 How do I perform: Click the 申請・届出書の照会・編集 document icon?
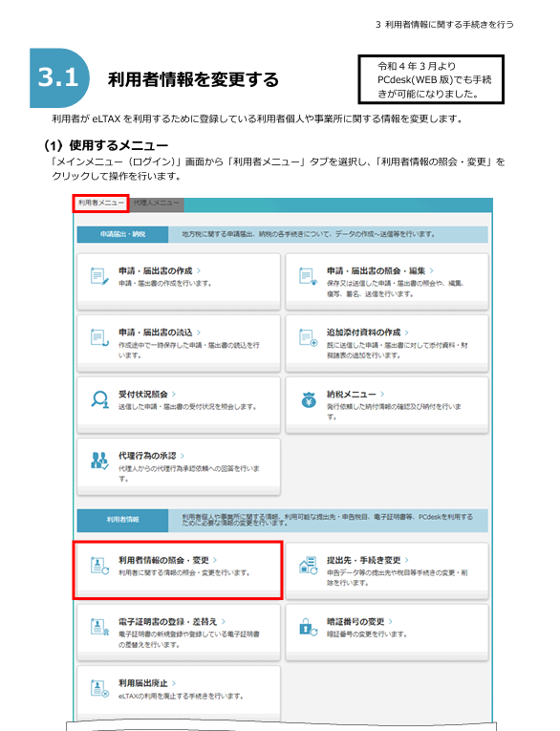tap(308, 275)
